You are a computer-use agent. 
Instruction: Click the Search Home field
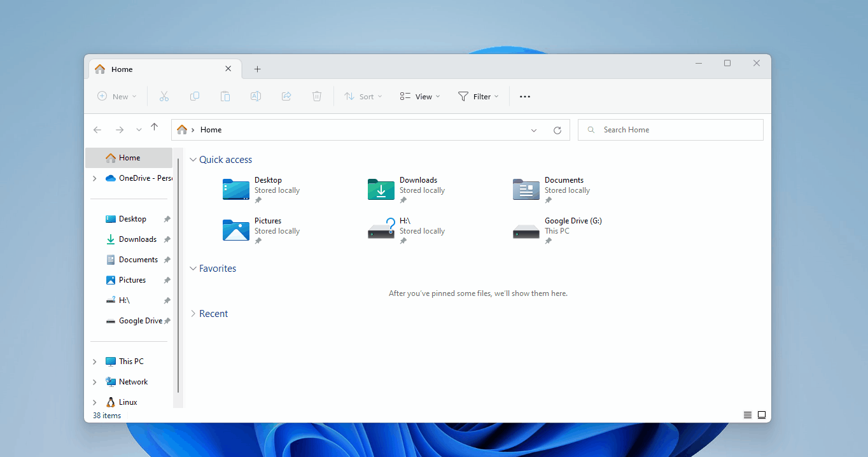pos(671,130)
